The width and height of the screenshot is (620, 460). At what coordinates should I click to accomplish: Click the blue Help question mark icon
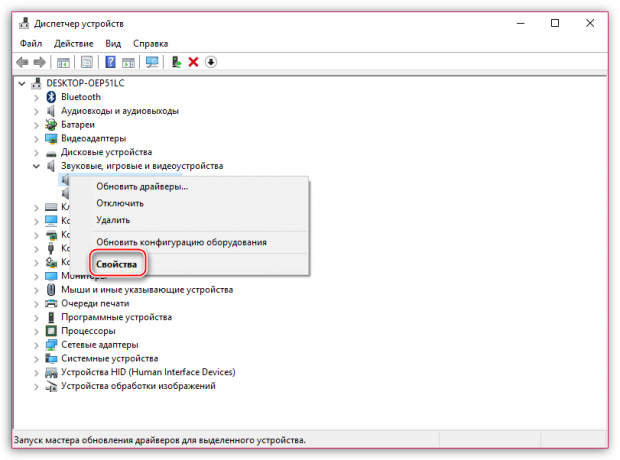109,62
